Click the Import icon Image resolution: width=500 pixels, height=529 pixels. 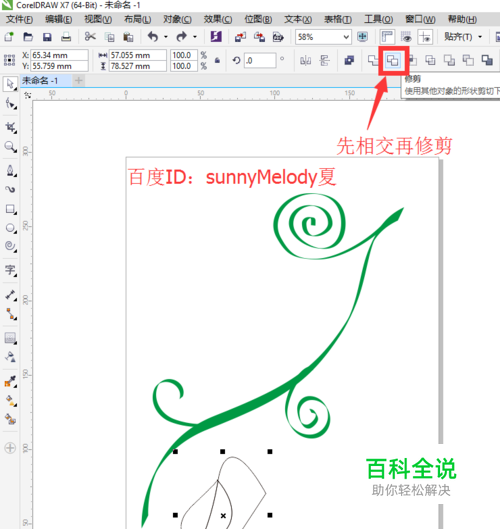pos(240,36)
